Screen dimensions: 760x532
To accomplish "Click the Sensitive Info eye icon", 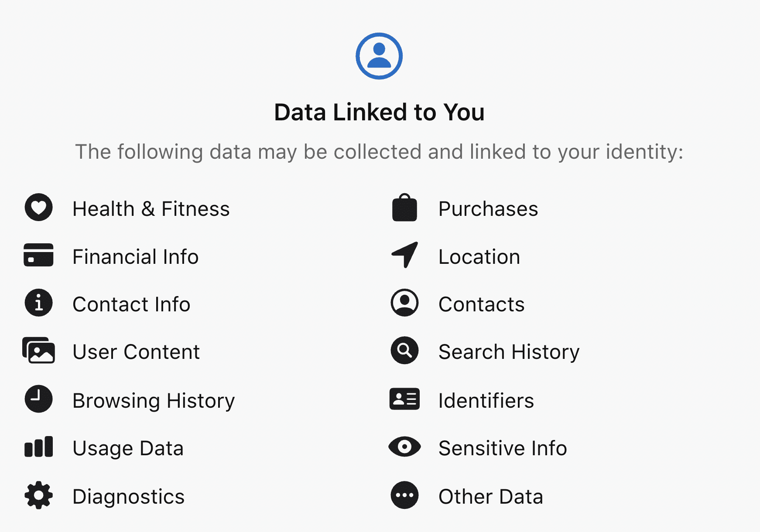I will (404, 447).
